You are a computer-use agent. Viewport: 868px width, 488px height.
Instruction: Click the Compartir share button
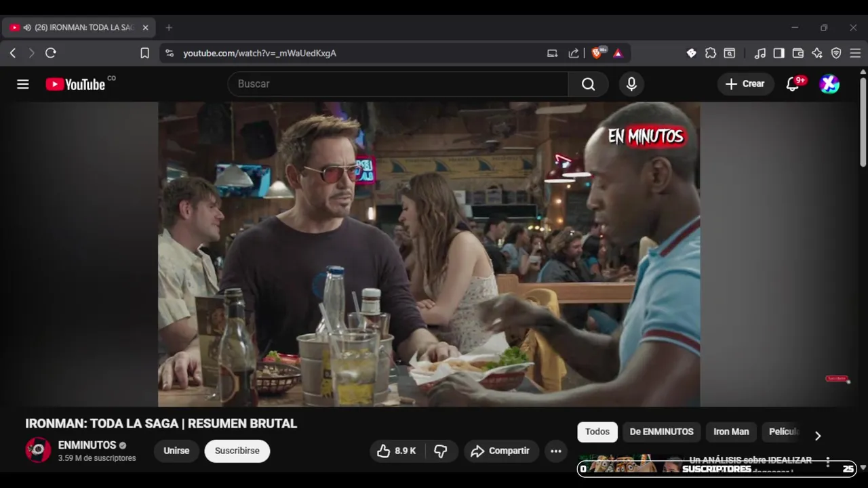point(501,451)
